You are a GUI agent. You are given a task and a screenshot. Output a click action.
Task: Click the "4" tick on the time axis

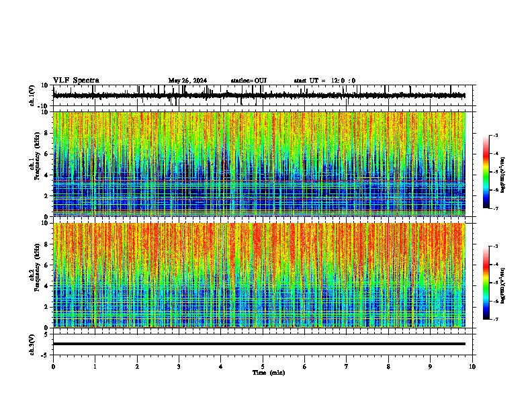tap(221, 367)
